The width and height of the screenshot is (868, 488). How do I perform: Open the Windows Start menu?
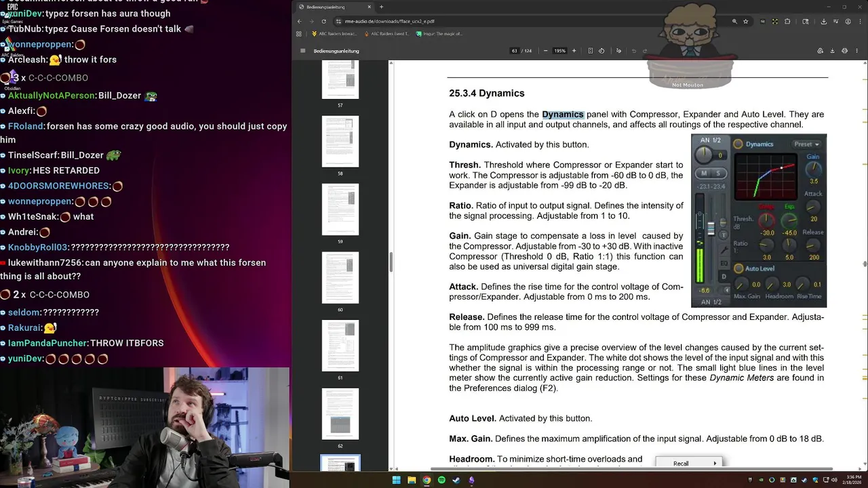(397, 480)
